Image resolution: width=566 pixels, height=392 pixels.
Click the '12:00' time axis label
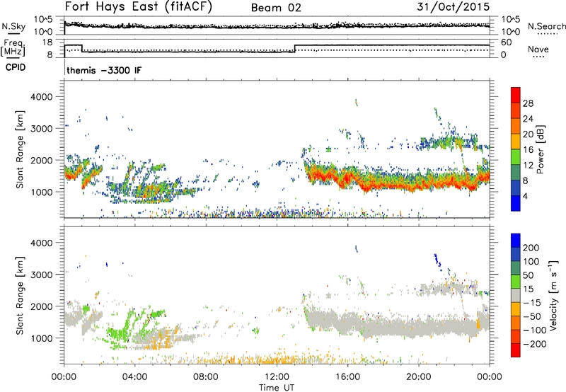[277, 377]
